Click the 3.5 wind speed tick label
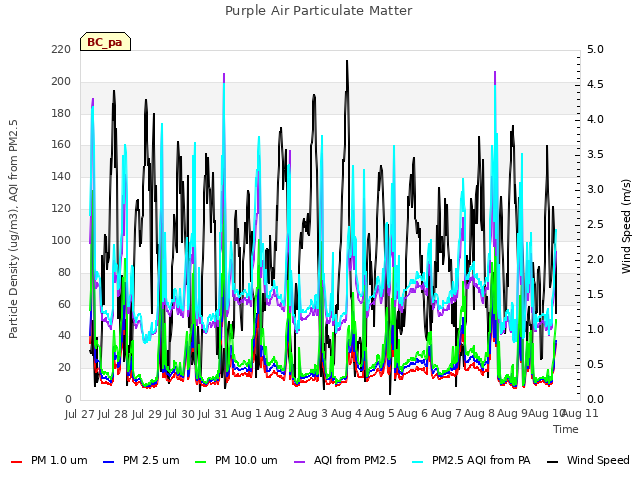This screenshot has height=480, width=640. coord(595,155)
